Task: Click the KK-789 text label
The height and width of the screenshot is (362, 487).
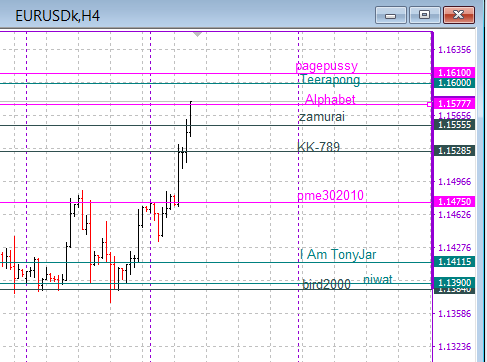Action: pos(318,147)
